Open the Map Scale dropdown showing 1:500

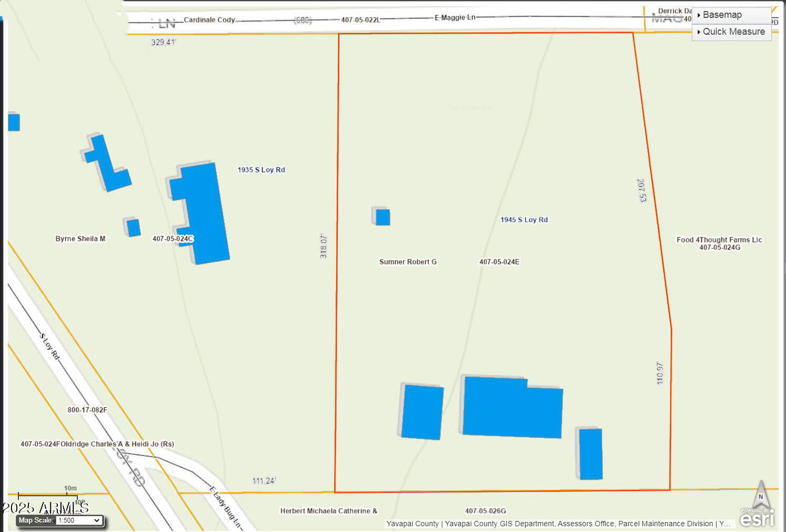[x=78, y=520]
